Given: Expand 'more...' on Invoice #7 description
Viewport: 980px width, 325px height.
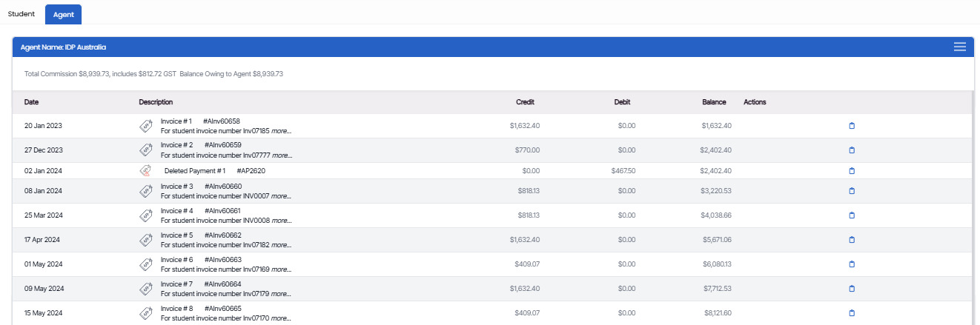Looking at the screenshot, I should click(282, 294).
